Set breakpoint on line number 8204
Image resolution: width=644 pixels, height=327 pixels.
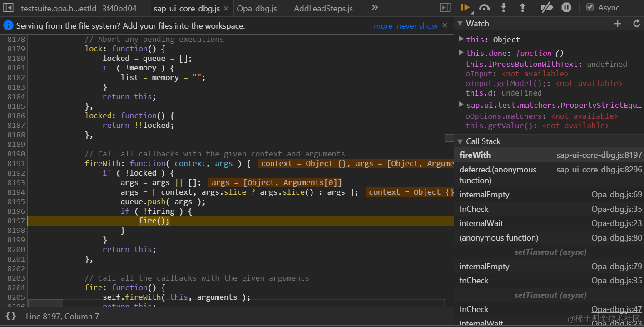coord(16,287)
